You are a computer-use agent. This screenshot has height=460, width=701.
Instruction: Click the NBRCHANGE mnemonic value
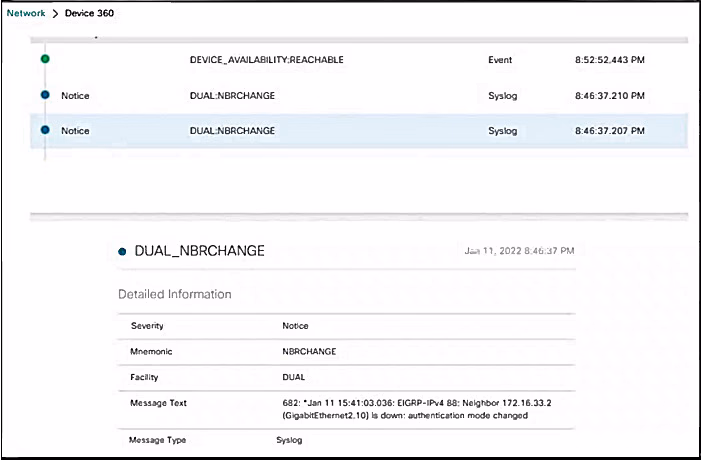[x=309, y=351]
